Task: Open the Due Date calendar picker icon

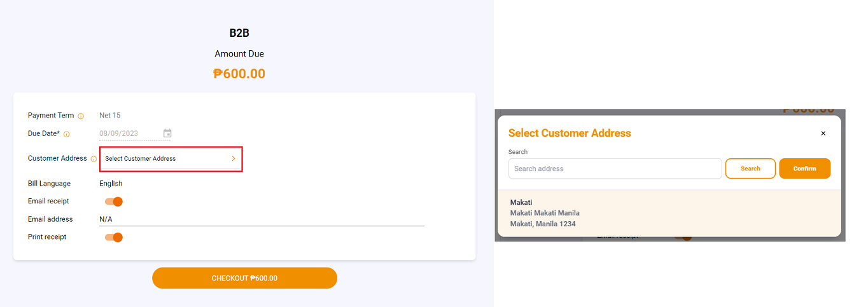Action: (167, 133)
